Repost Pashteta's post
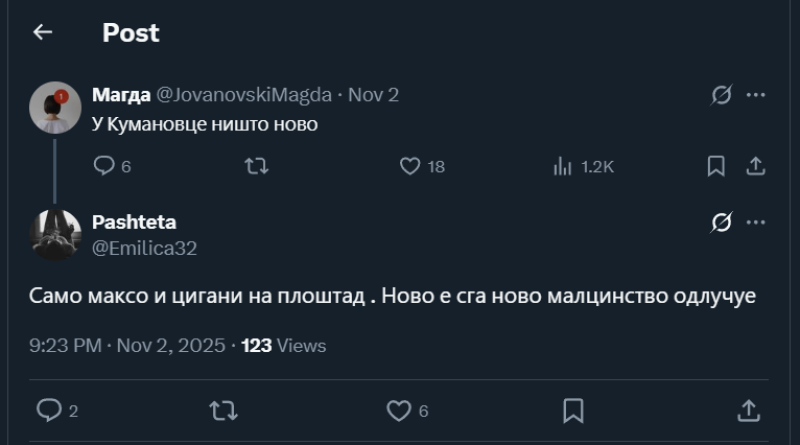The image size is (800, 445). (x=223, y=410)
